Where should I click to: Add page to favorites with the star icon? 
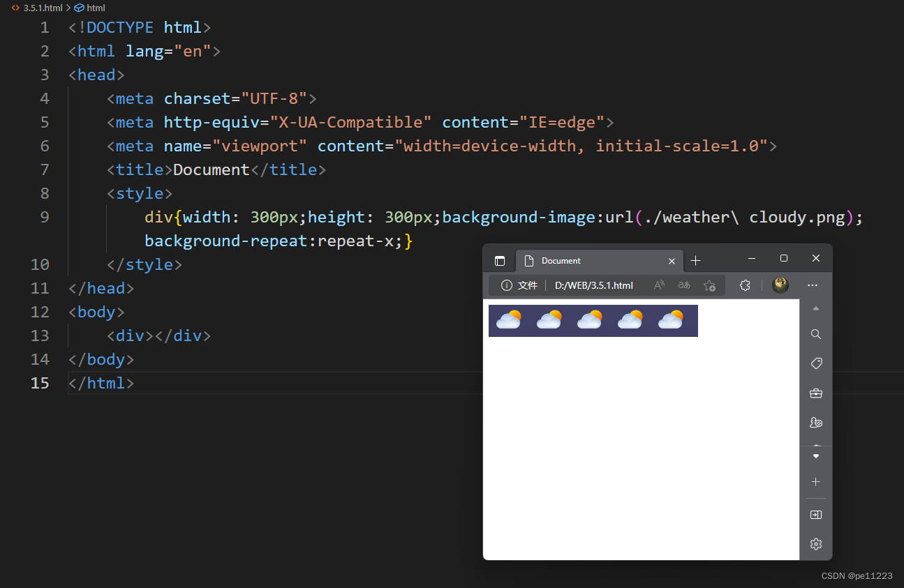pos(709,285)
